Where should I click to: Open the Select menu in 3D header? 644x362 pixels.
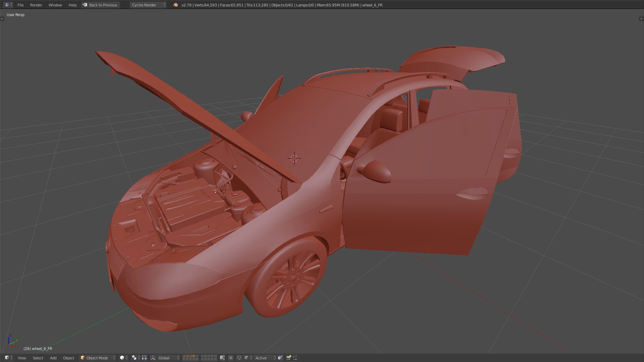(x=38, y=358)
